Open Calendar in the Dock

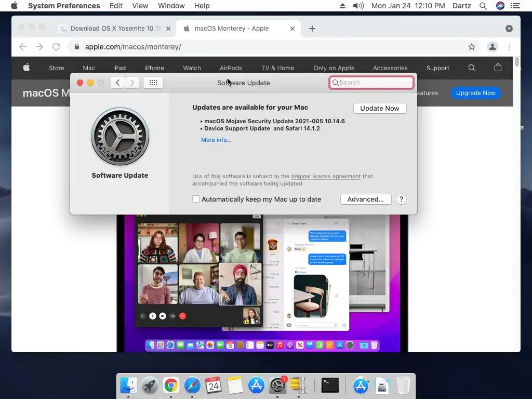pos(214,385)
